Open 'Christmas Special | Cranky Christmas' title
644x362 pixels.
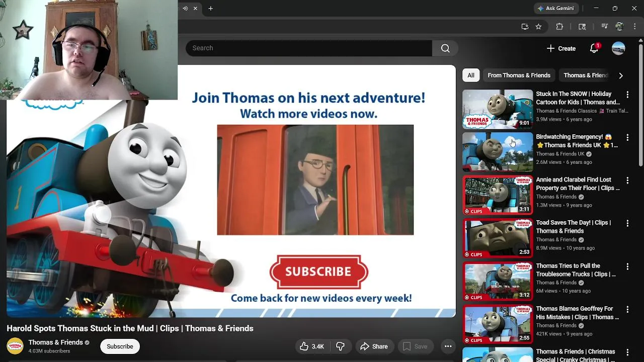(576, 355)
